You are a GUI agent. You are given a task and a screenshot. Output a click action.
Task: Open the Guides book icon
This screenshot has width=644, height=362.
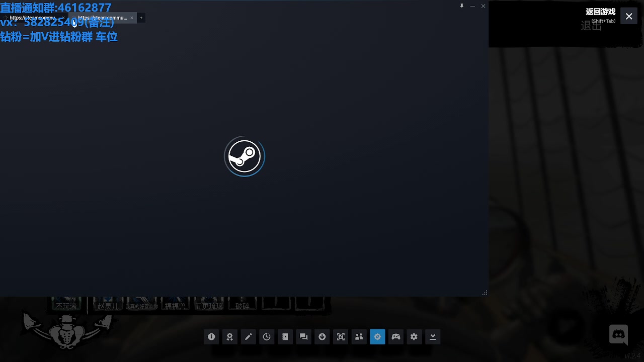click(x=285, y=337)
